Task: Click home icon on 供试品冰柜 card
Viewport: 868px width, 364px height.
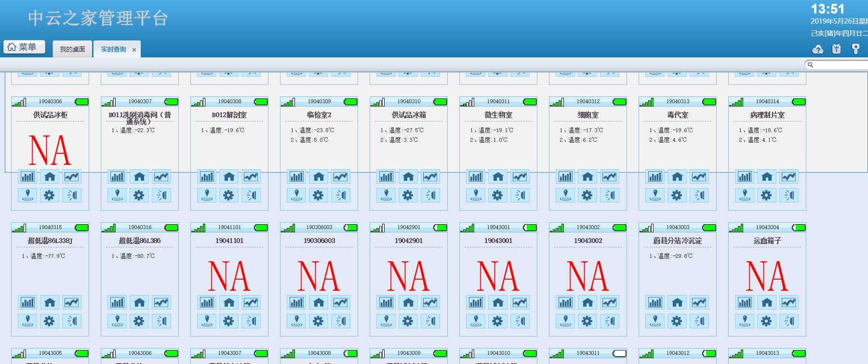Action: click(50, 177)
